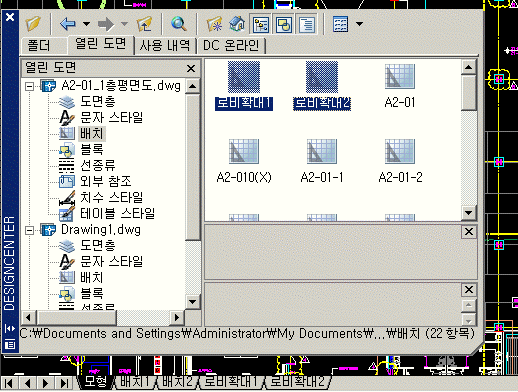Close the DesignCenter palette
The width and height of the screenshot is (518, 392).
pyautogui.click(x=10, y=17)
